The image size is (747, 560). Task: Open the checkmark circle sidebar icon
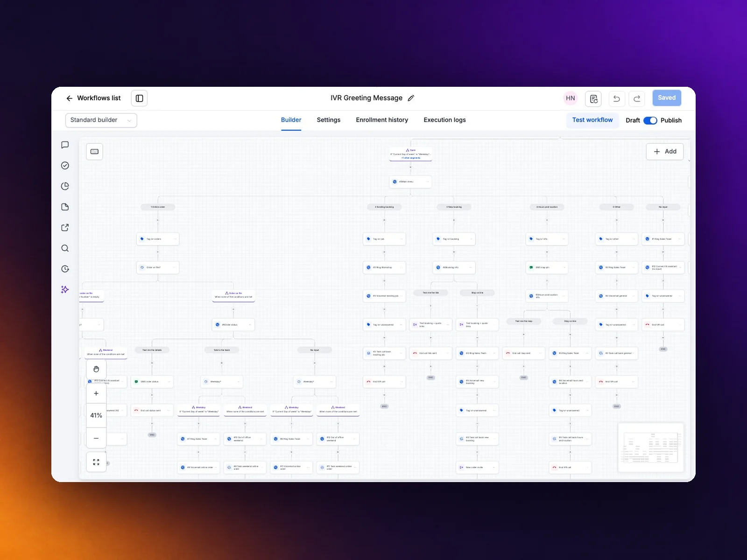[65, 165]
